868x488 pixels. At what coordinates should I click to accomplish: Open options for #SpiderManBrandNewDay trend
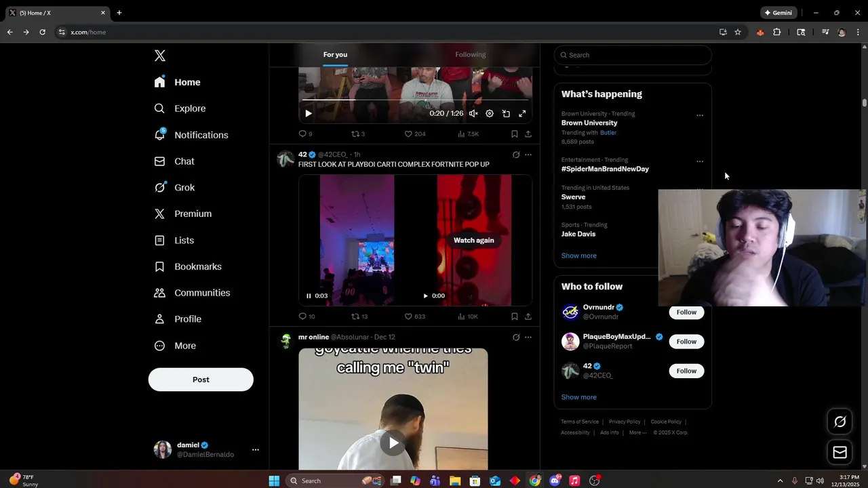(x=700, y=161)
